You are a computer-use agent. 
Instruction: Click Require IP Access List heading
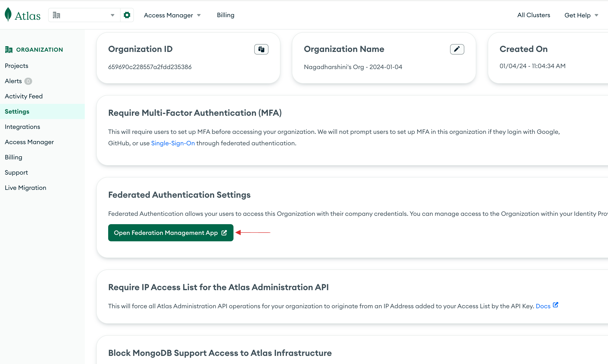(218, 287)
